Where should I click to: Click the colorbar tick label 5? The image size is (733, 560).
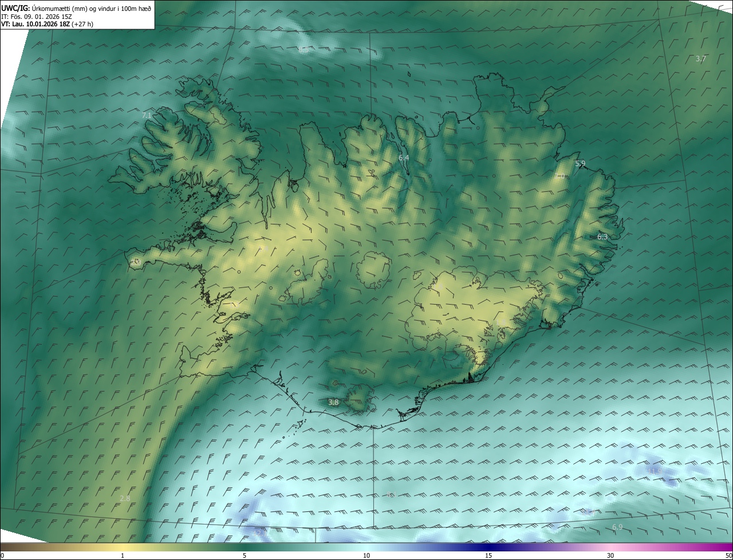(245, 555)
